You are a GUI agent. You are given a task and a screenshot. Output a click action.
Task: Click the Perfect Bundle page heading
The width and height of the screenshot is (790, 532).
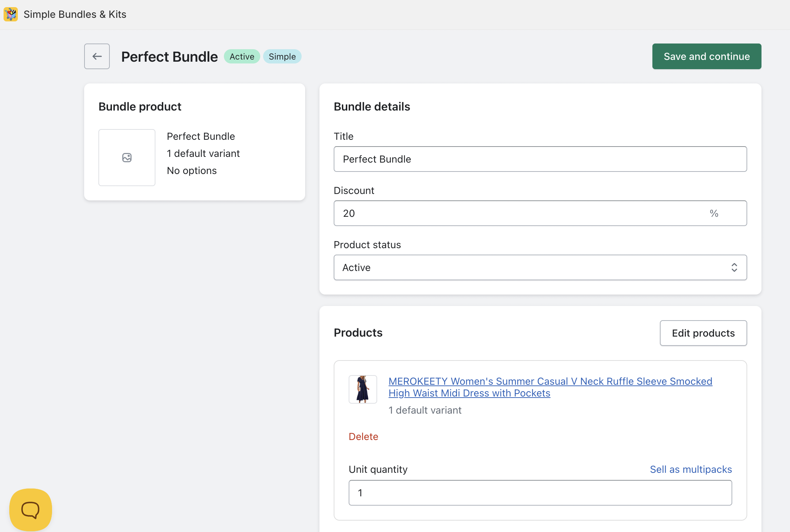[x=169, y=57]
